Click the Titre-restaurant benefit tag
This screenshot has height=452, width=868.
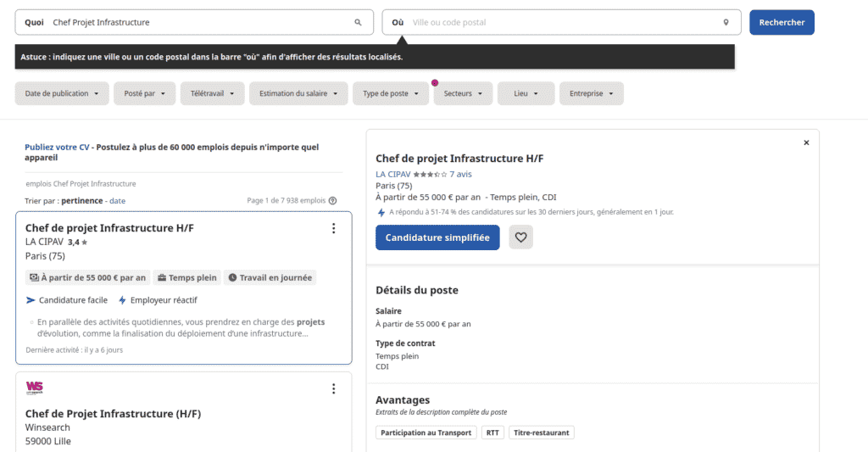(542, 432)
